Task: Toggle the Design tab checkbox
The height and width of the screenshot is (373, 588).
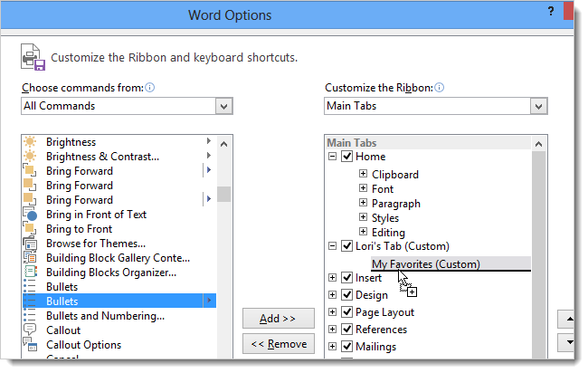Action: (x=346, y=294)
